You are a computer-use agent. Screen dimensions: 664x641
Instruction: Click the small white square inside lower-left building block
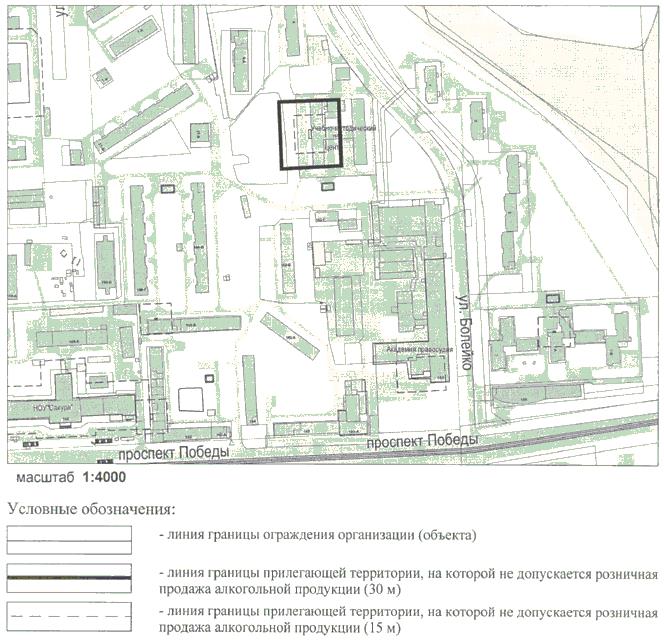click(x=191, y=398)
